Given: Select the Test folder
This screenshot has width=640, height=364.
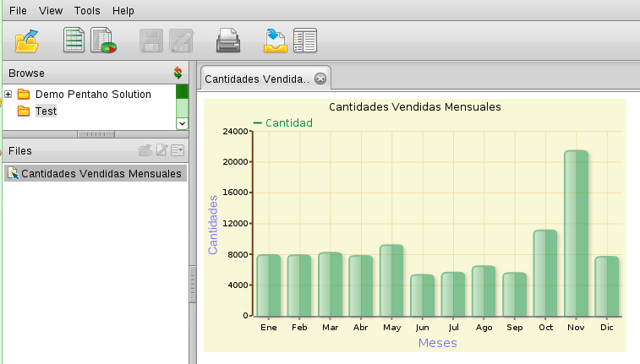Looking at the screenshot, I should pyautogui.click(x=46, y=111).
